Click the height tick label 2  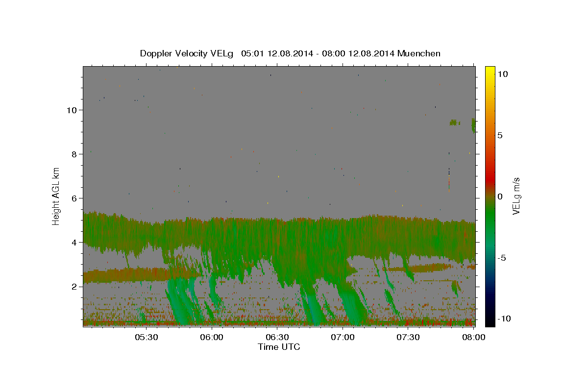click(x=73, y=286)
